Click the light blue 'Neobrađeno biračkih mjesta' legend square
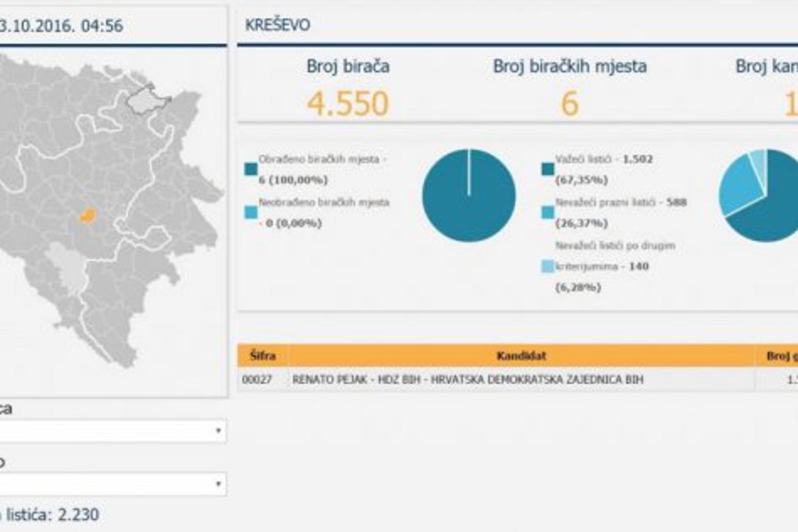 click(251, 212)
